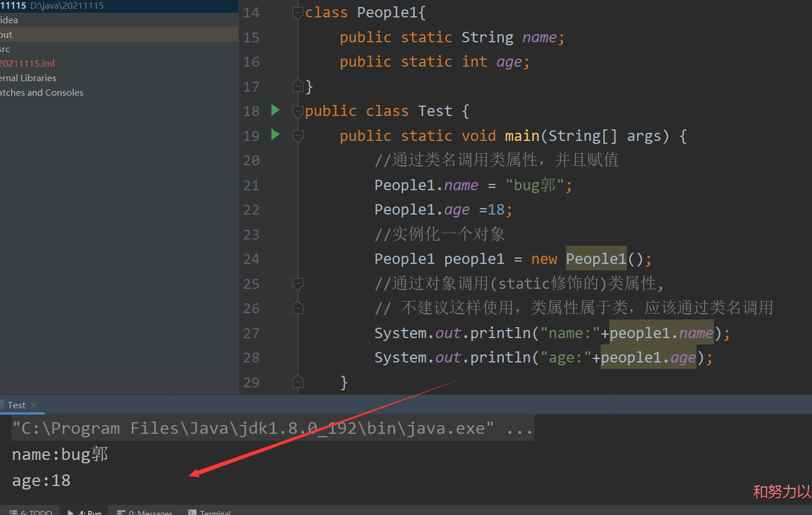Close the Test run tab
This screenshot has width=812, height=515.
click(x=34, y=405)
